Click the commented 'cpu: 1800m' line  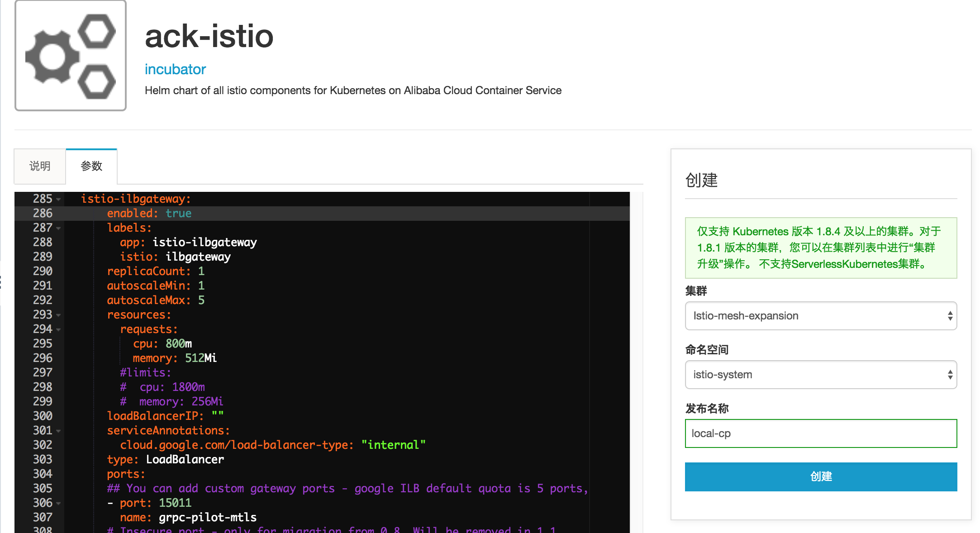point(162,387)
